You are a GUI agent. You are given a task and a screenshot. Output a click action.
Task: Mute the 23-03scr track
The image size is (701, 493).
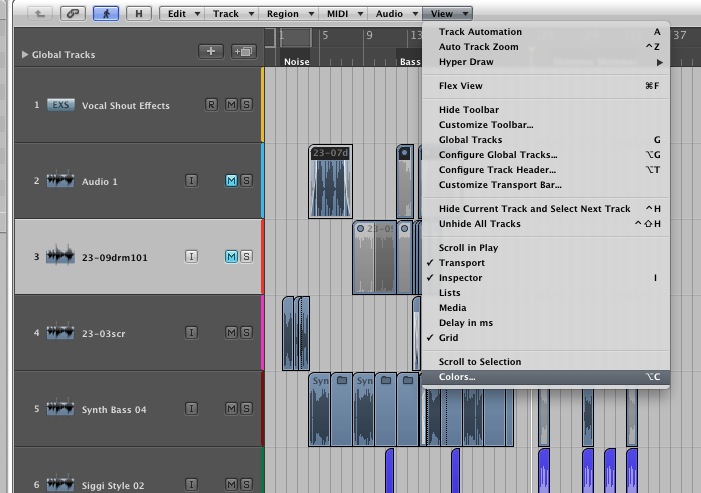point(231,333)
